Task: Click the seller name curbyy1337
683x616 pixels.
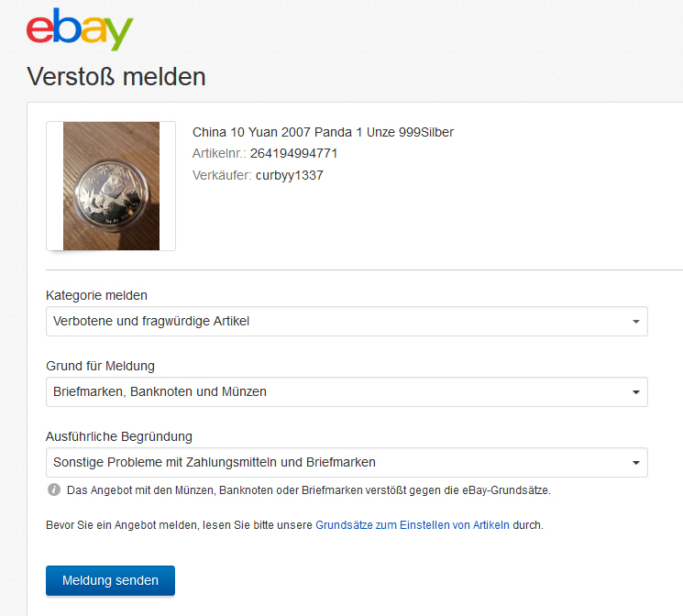Action: [x=289, y=175]
